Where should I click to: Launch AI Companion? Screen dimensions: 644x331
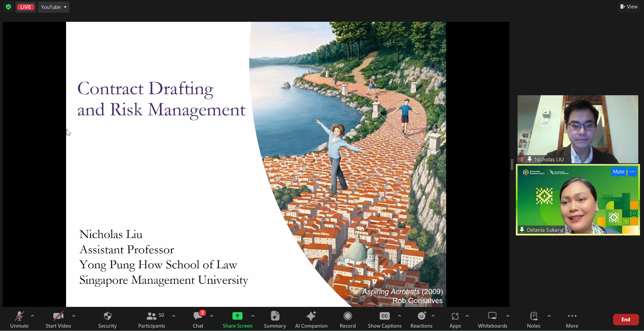click(311, 320)
